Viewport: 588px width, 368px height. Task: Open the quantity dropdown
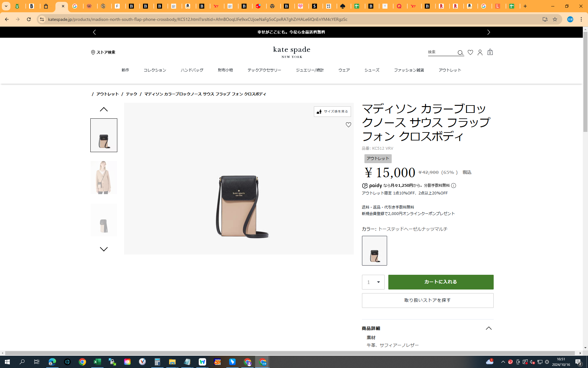[373, 282]
